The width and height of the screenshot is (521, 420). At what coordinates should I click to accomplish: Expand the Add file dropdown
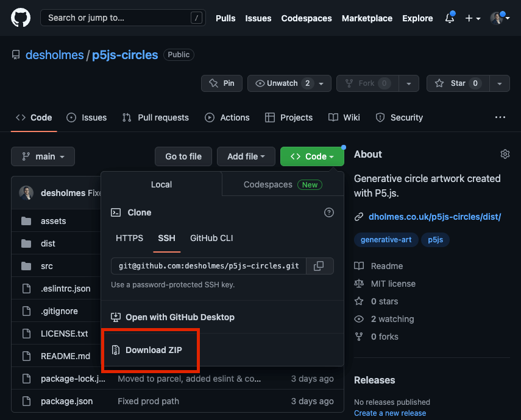(x=246, y=156)
